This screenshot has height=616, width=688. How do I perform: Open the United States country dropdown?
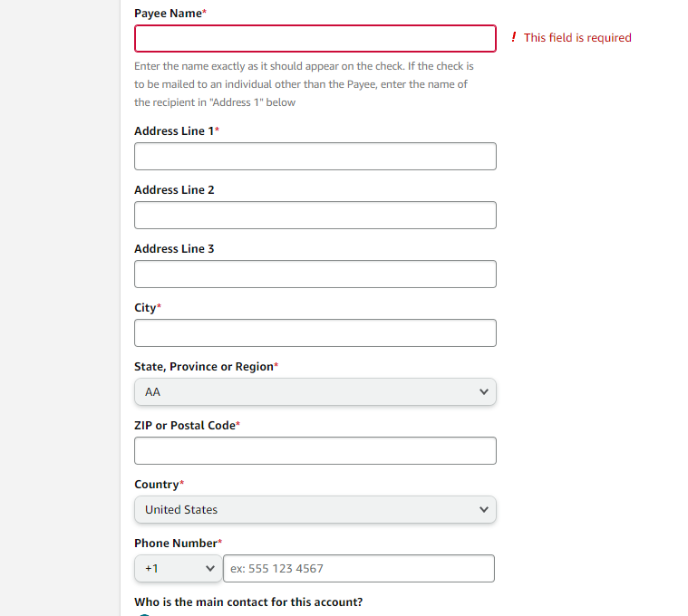(x=315, y=509)
